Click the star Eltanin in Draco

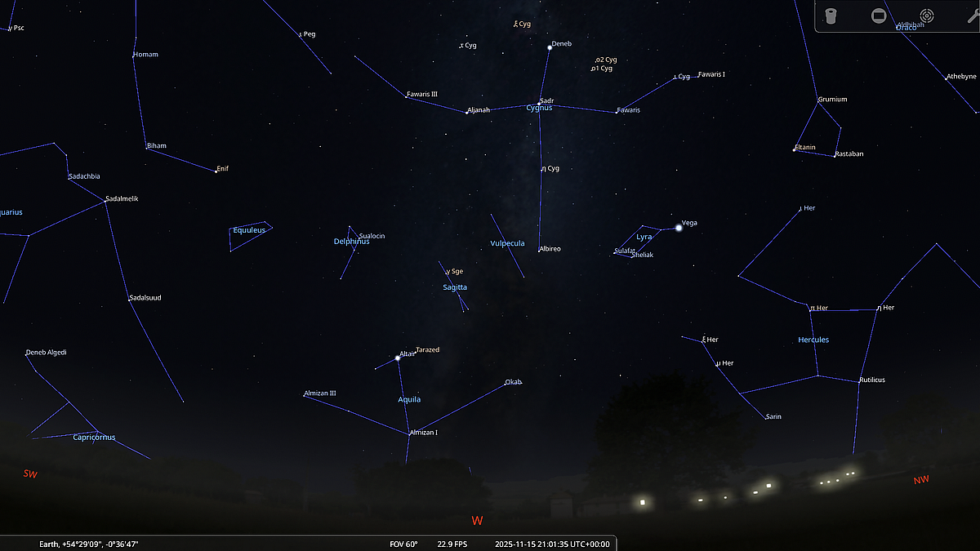click(794, 149)
